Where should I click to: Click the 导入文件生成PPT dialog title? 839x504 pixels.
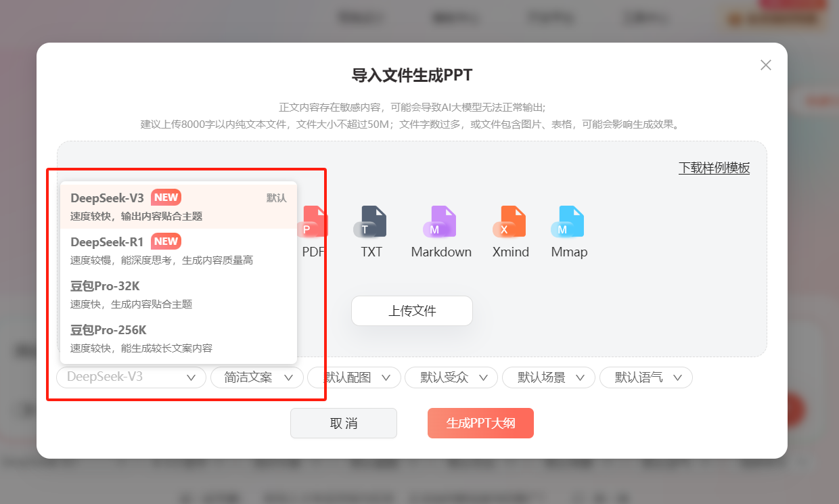click(412, 75)
